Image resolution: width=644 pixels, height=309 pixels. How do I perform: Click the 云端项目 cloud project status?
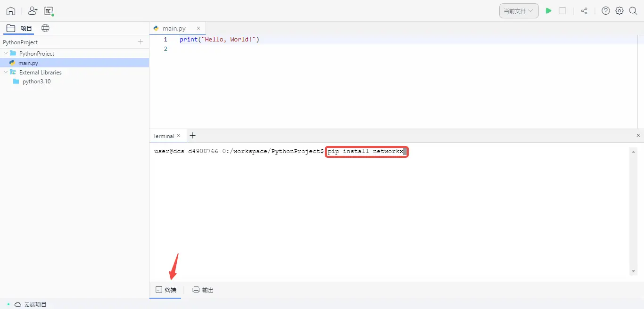pyautogui.click(x=31, y=304)
